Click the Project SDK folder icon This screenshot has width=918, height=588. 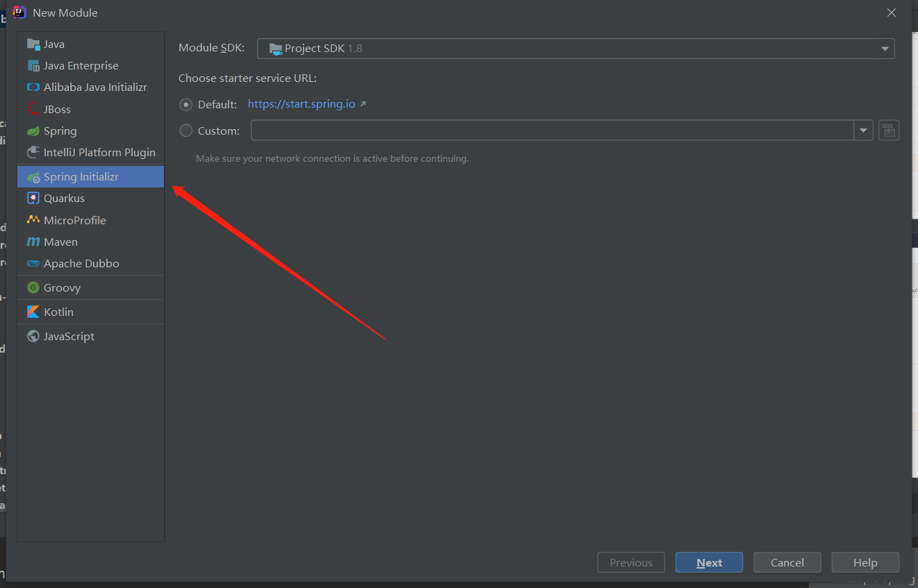pyautogui.click(x=276, y=49)
